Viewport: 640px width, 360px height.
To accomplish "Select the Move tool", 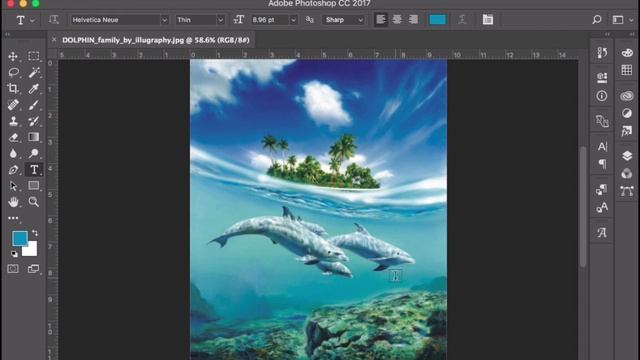I will tap(13, 56).
